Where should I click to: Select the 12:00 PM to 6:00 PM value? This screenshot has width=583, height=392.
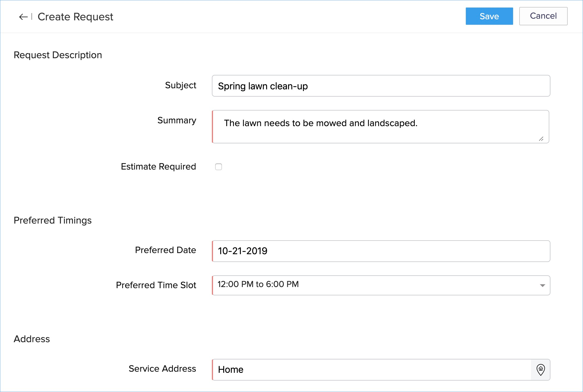258,284
